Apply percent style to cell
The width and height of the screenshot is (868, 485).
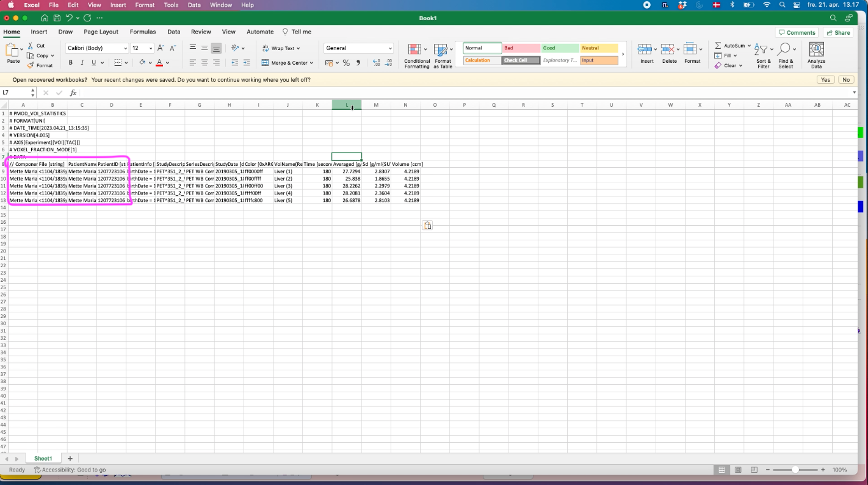point(346,63)
